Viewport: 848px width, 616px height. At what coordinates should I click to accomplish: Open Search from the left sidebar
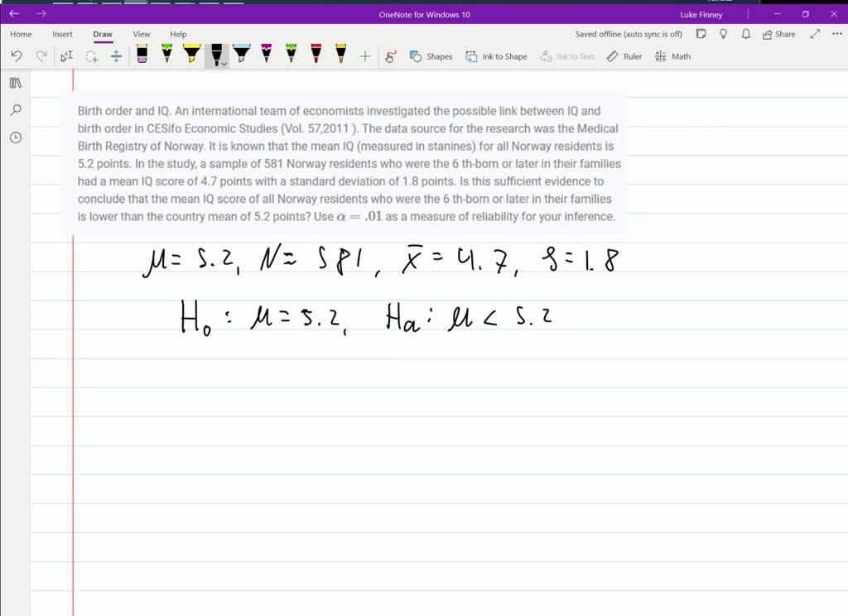(x=15, y=110)
